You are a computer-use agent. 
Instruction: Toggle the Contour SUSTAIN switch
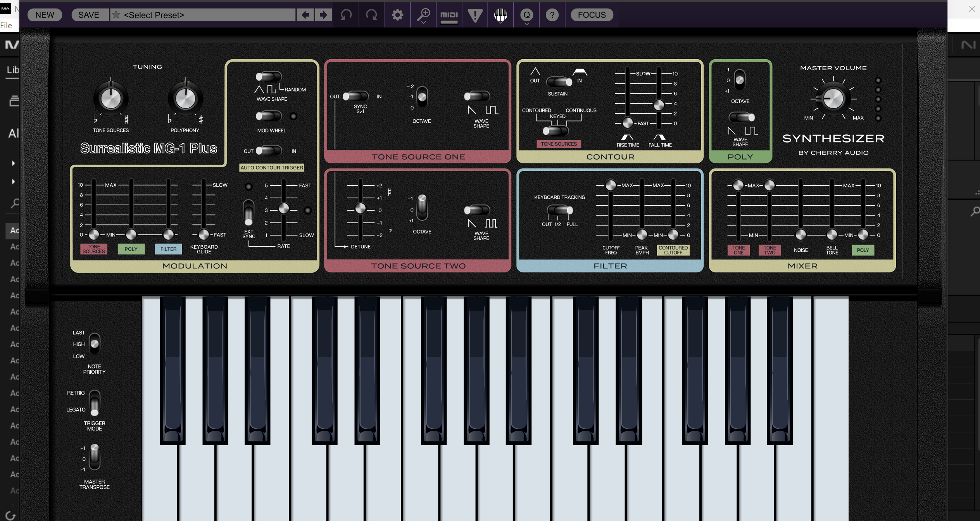(x=559, y=82)
